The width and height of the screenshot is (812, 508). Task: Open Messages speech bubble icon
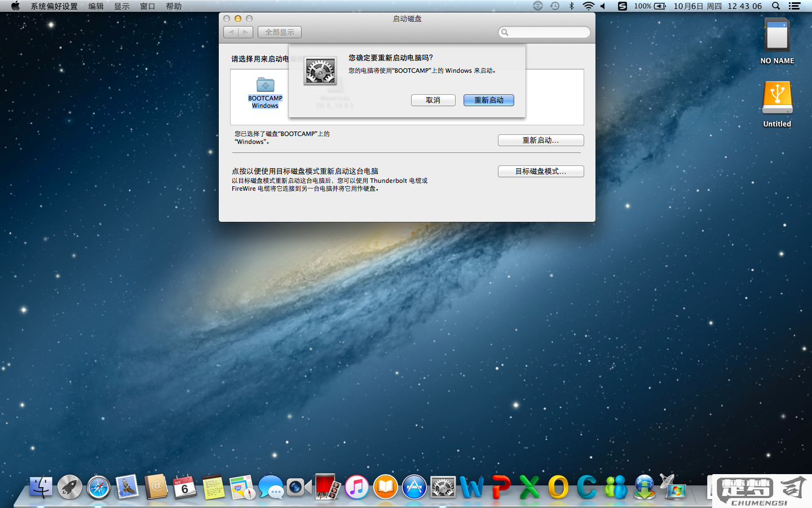point(271,487)
